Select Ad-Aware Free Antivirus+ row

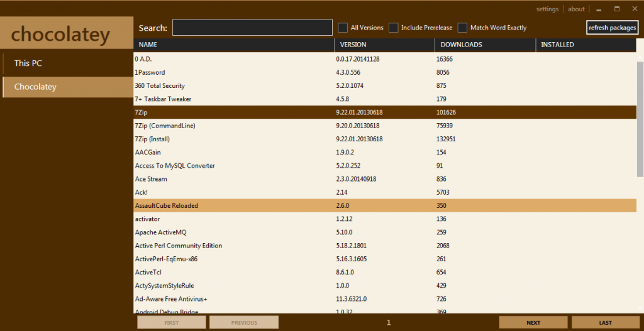click(x=385, y=299)
